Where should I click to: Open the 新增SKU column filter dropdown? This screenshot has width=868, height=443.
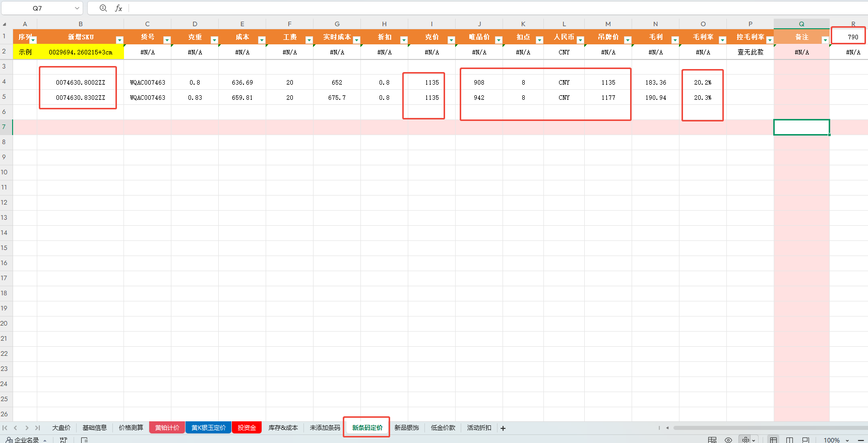point(119,40)
